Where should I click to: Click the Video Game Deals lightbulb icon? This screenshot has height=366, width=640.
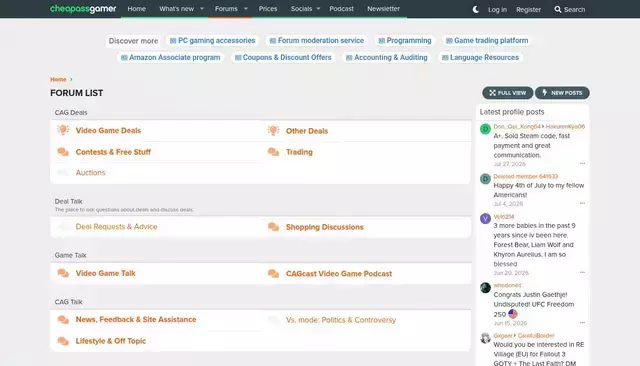point(63,130)
